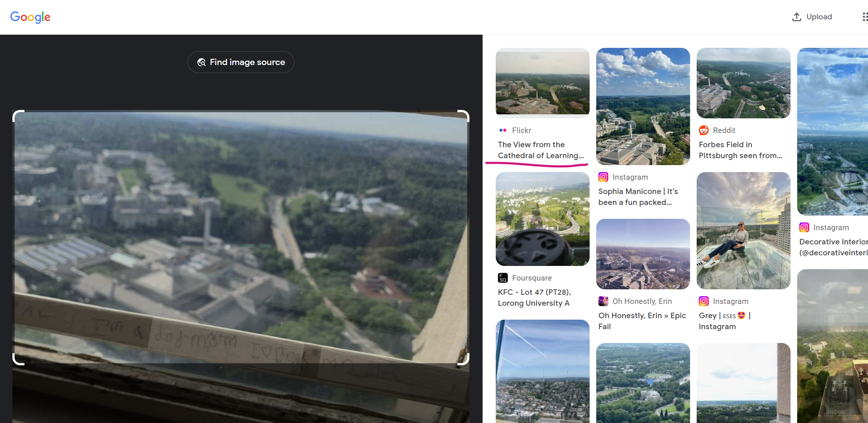
Task: Open thumbnail with black binocular viewer
Action: tap(542, 219)
